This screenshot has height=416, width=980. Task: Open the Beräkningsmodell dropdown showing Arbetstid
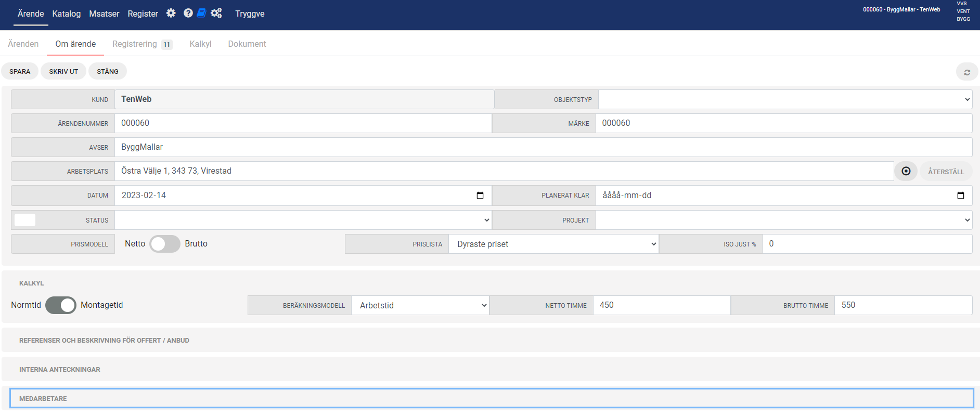click(420, 305)
